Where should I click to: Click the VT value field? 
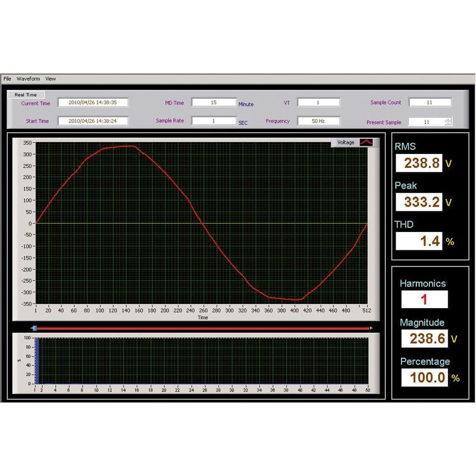point(318,102)
